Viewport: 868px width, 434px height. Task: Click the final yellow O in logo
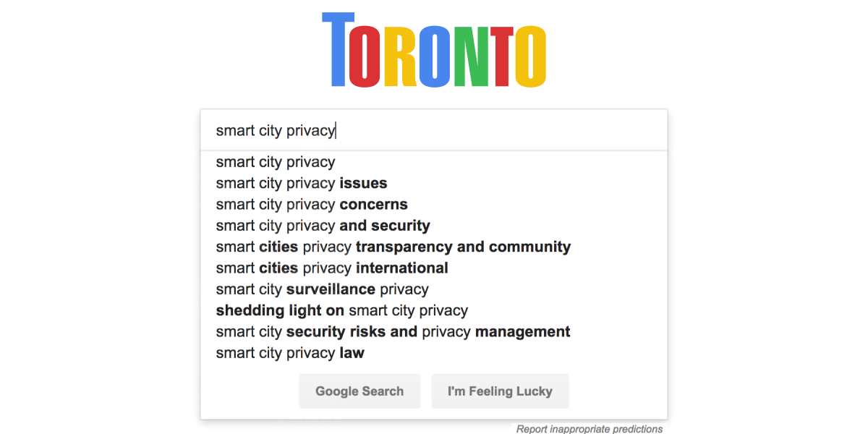point(530,56)
